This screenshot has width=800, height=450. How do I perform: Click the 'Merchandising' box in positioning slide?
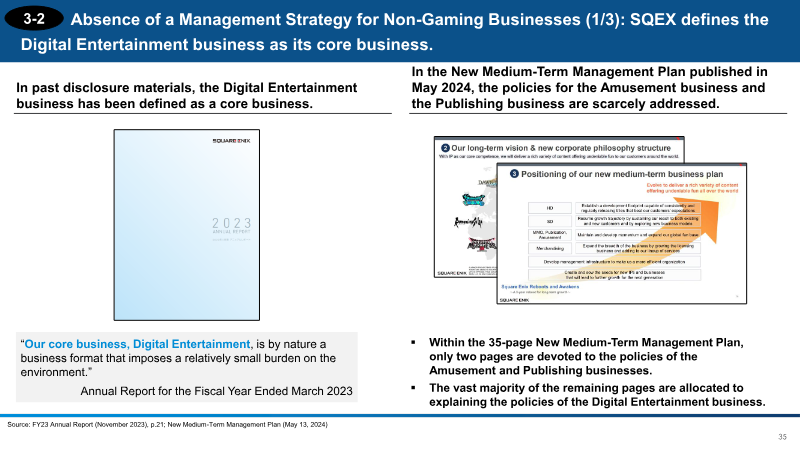click(549, 248)
